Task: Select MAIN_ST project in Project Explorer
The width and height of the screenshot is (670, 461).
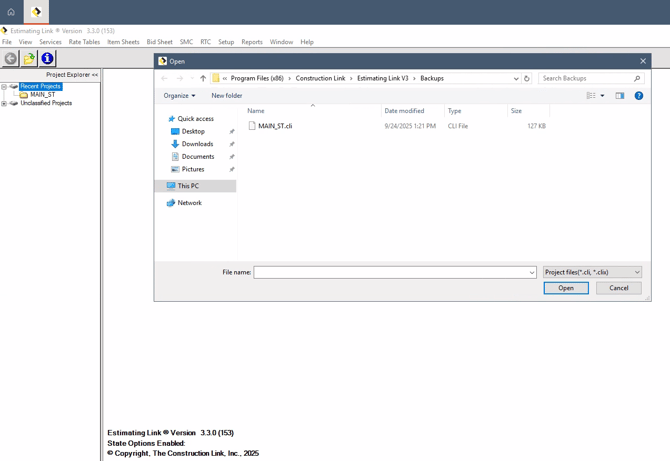Action: tap(43, 95)
